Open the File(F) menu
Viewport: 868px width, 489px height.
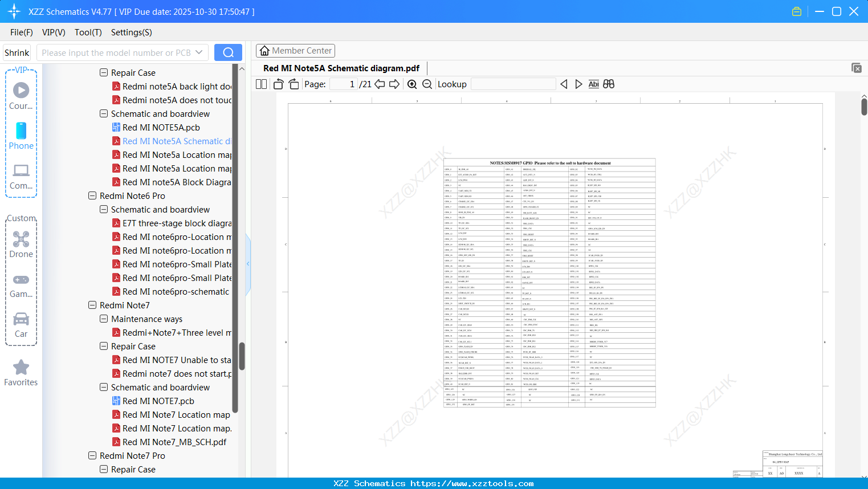tap(22, 32)
